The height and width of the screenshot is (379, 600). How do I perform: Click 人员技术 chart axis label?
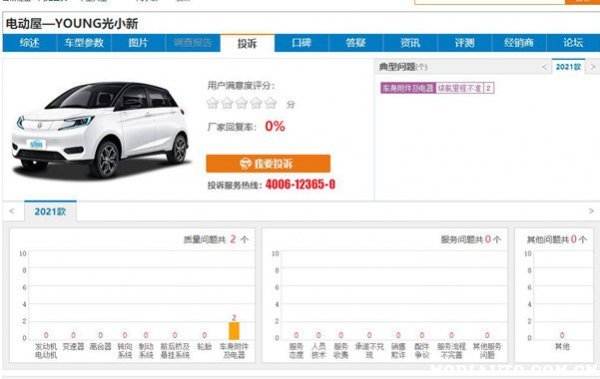pos(318,351)
